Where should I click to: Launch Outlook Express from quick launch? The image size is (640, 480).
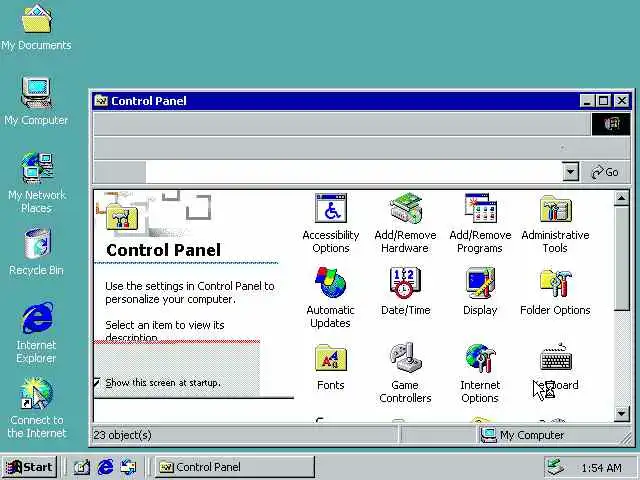click(128, 467)
